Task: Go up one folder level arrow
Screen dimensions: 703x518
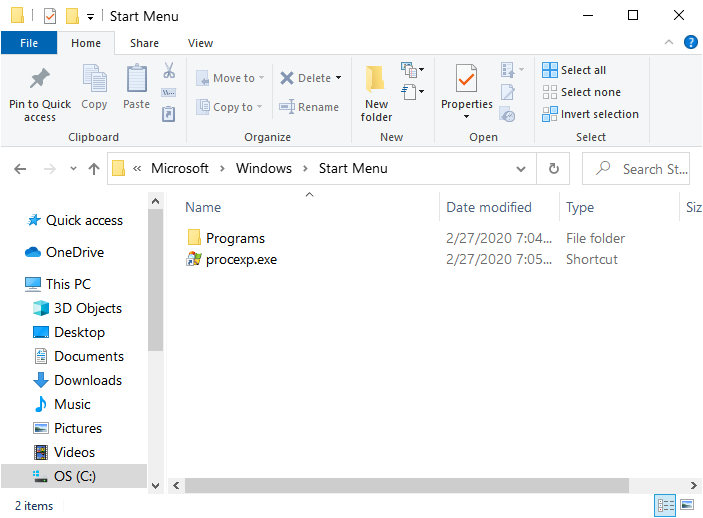Action: click(x=94, y=169)
